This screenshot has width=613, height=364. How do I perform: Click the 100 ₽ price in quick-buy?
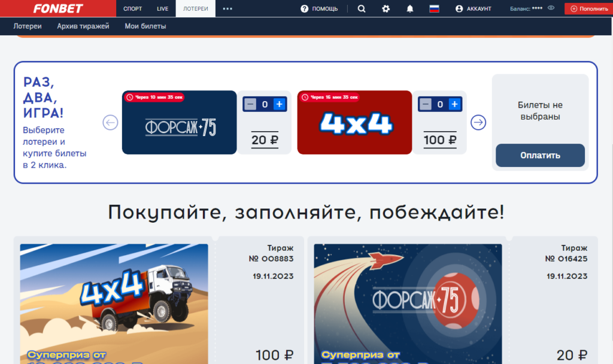pos(440,139)
